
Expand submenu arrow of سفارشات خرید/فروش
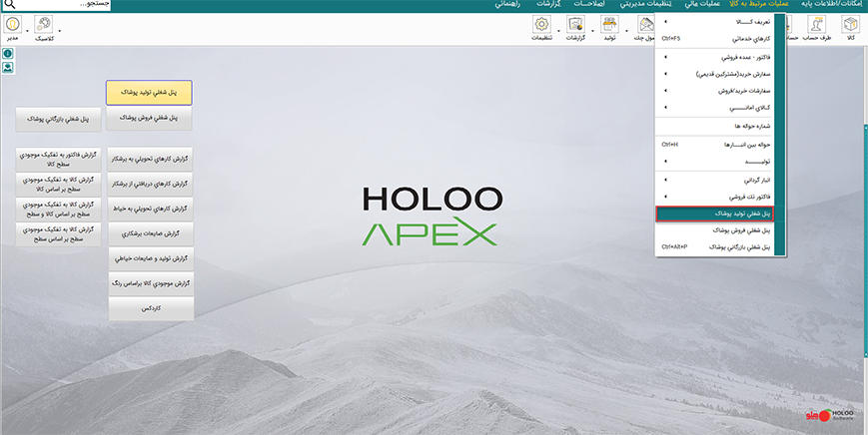click(x=665, y=91)
